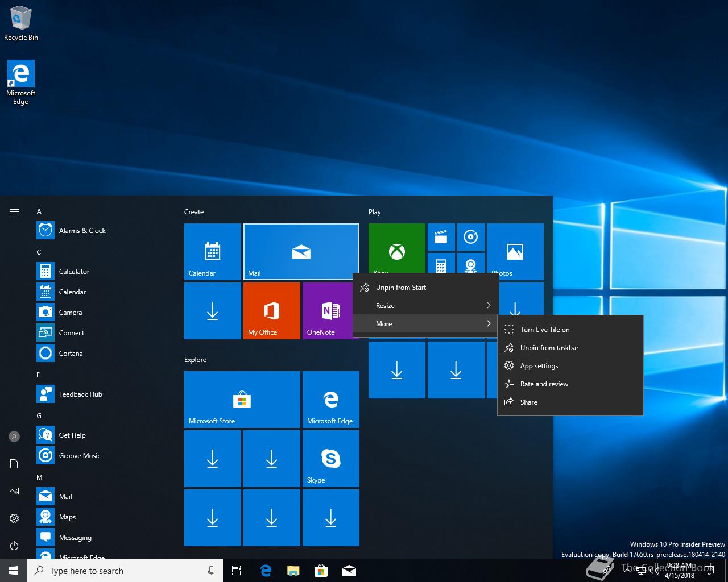Jump to letter A header

(x=39, y=211)
